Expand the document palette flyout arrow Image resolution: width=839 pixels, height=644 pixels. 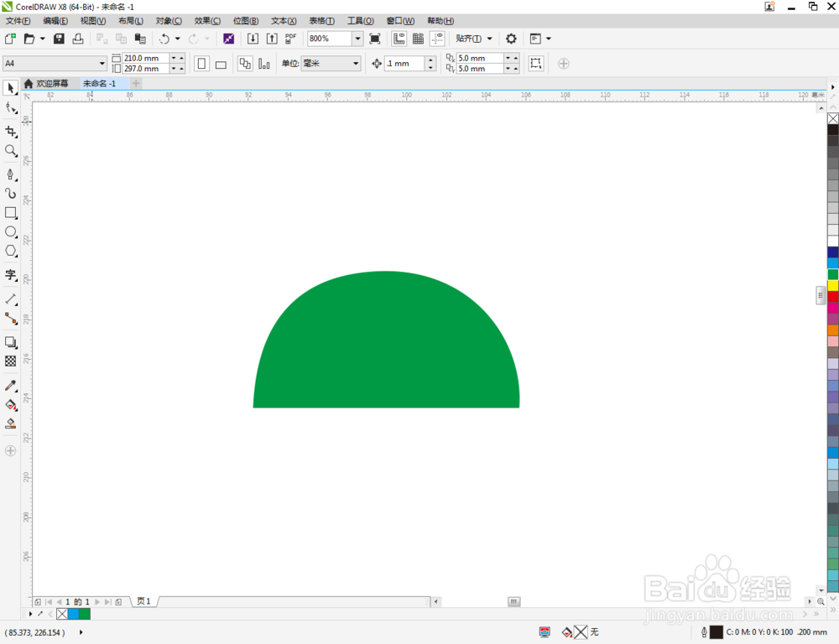30,614
